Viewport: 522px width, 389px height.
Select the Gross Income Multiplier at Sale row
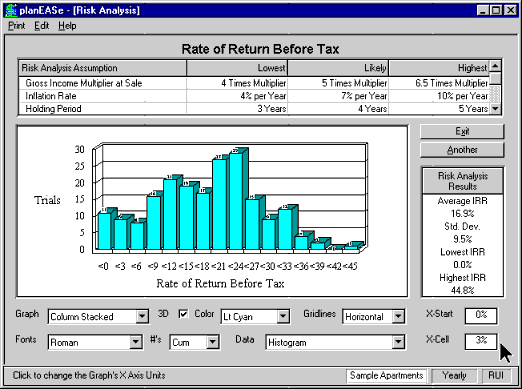click(254, 83)
